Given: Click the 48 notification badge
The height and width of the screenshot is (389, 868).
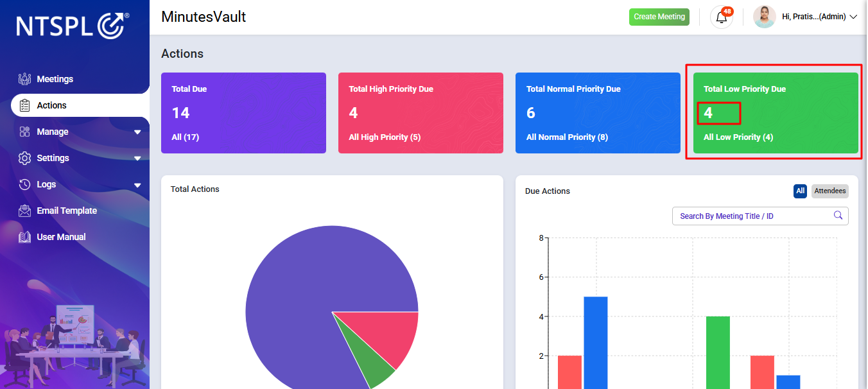Looking at the screenshot, I should click(x=727, y=11).
